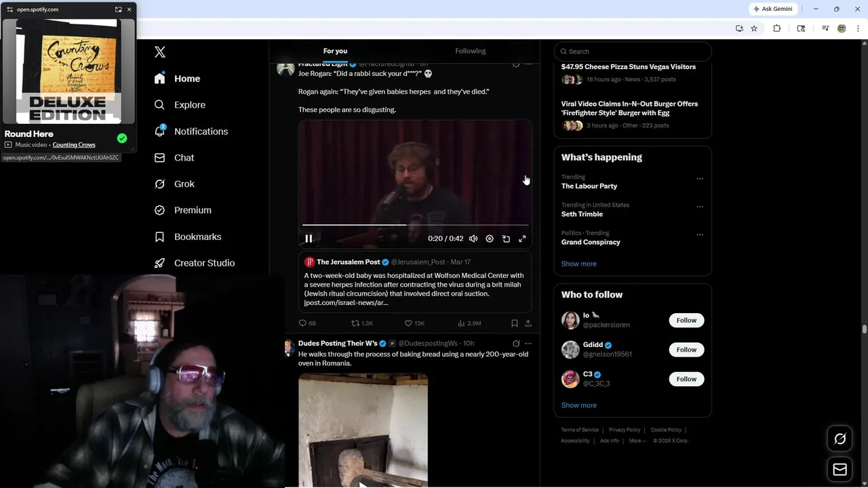The width and height of the screenshot is (868, 488).
Task: Repost the tweet with 1.3K reposts
Action: 362,323
